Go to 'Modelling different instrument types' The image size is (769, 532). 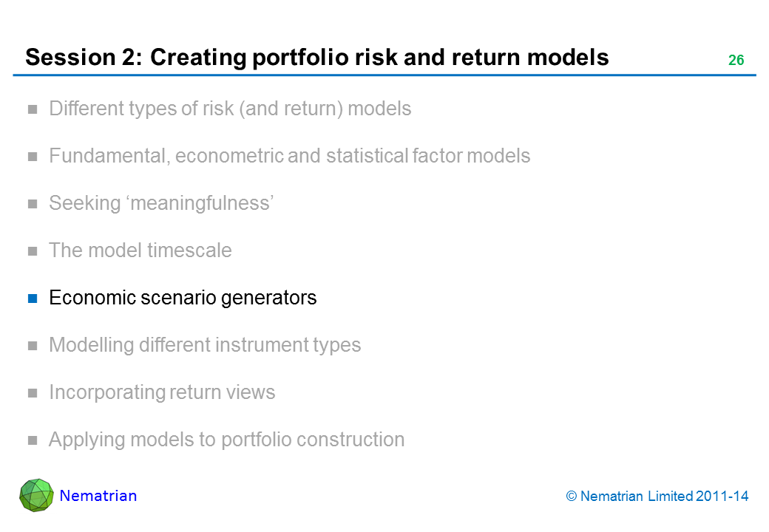point(205,345)
